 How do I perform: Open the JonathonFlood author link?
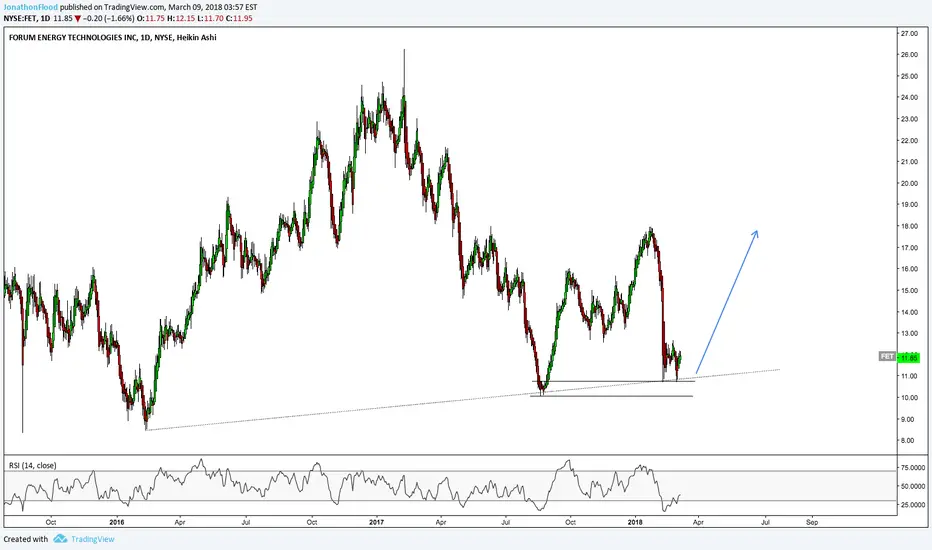[x=31, y=8]
